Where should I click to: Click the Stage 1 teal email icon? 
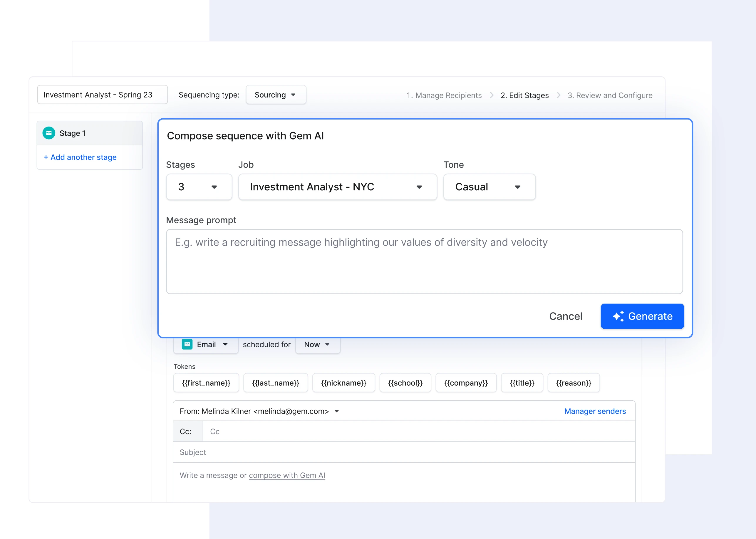[49, 133]
